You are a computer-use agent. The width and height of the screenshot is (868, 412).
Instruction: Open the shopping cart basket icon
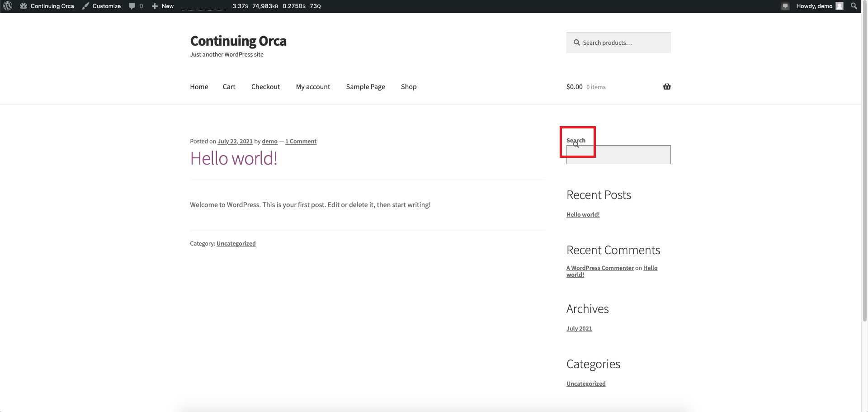pos(666,86)
